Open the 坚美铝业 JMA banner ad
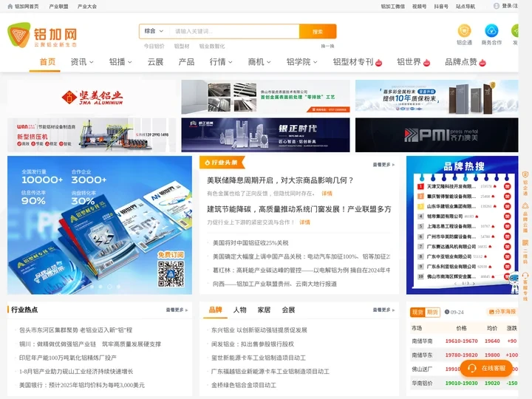 (92, 97)
